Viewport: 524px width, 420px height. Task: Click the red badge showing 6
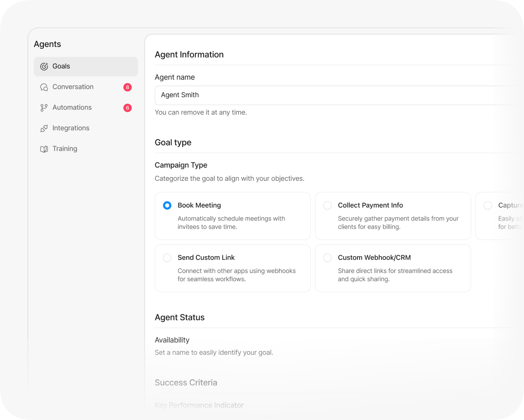coord(127,108)
